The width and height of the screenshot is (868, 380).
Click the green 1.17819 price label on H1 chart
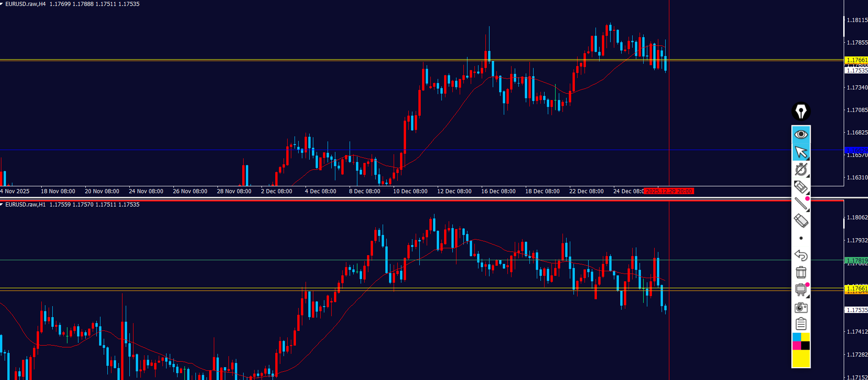point(856,260)
